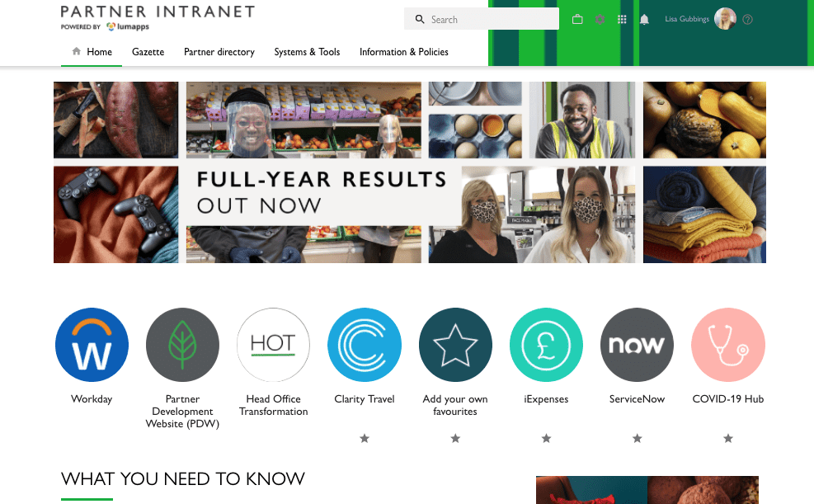Open the COVID-19 Hub stethoscope icon
The image size is (814, 504).
(x=728, y=345)
